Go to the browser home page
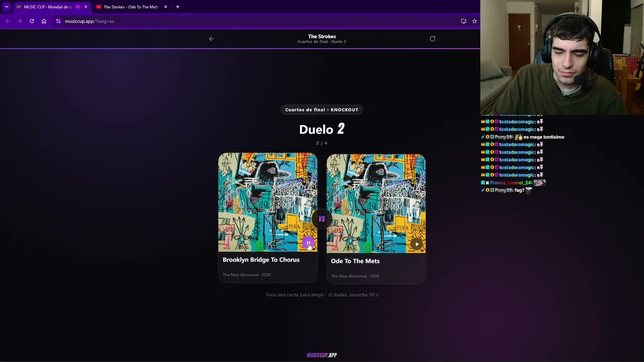 click(x=44, y=21)
